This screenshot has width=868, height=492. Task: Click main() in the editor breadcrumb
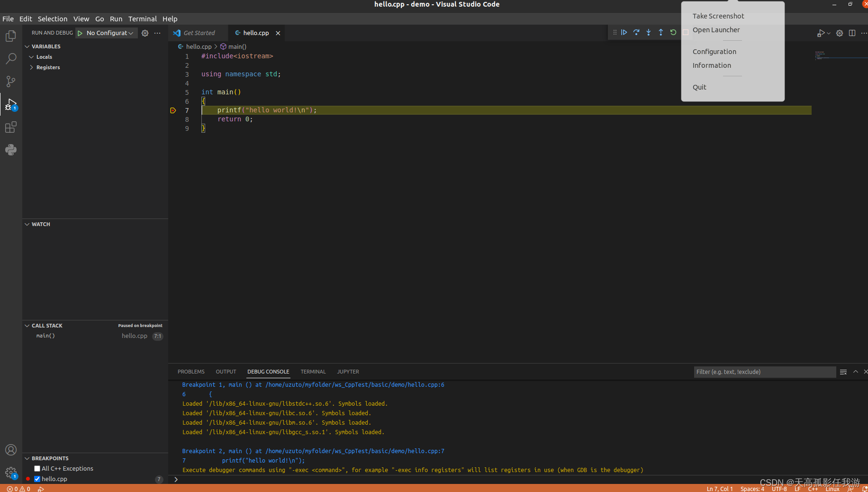tap(237, 46)
